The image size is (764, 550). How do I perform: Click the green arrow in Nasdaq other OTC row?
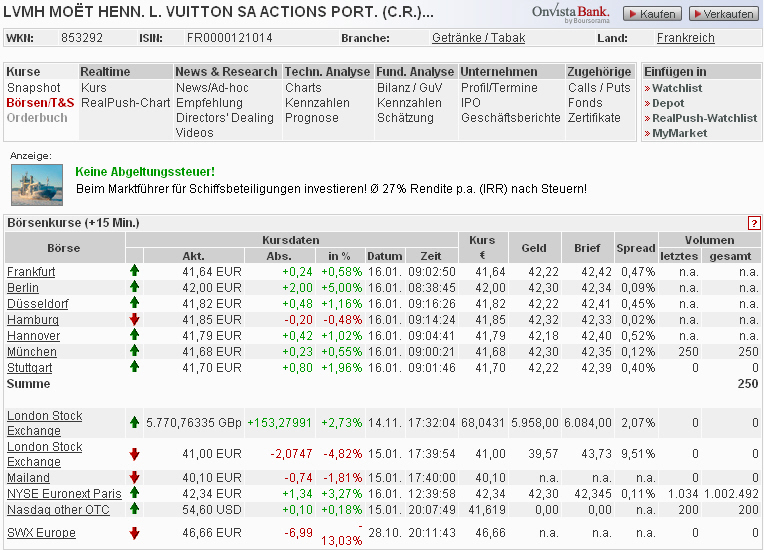pyautogui.click(x=134, y=509)
